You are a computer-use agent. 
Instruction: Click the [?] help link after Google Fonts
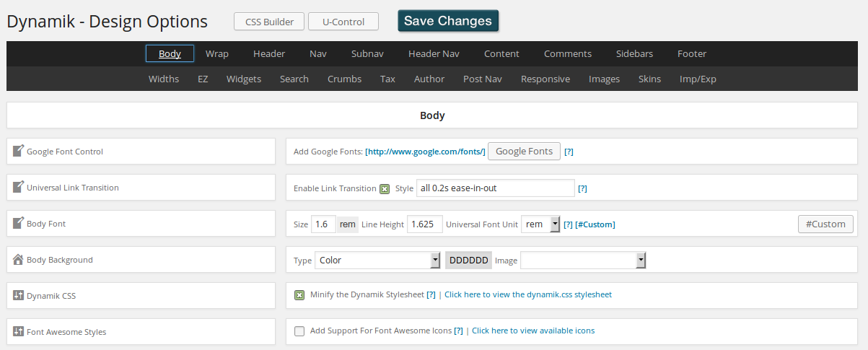[569, 152]
